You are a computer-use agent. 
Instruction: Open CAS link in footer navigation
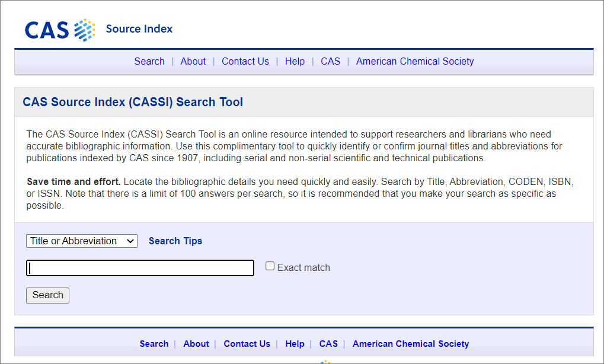[x=328, y=344]
